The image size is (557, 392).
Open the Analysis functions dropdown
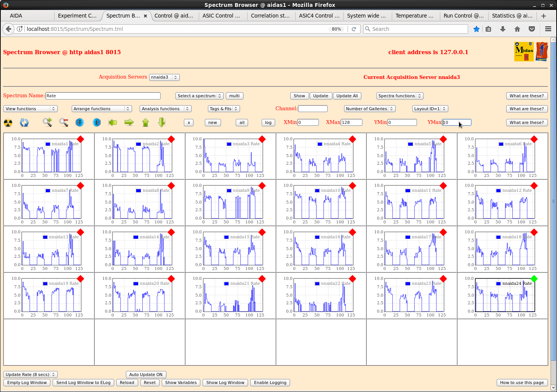pos(165,109)
